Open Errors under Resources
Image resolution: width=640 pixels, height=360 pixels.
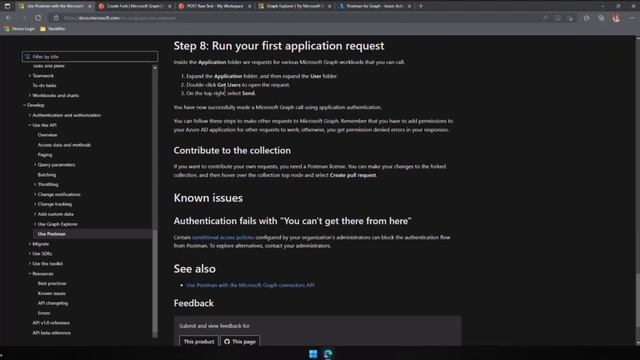click(x=44, y=313)
